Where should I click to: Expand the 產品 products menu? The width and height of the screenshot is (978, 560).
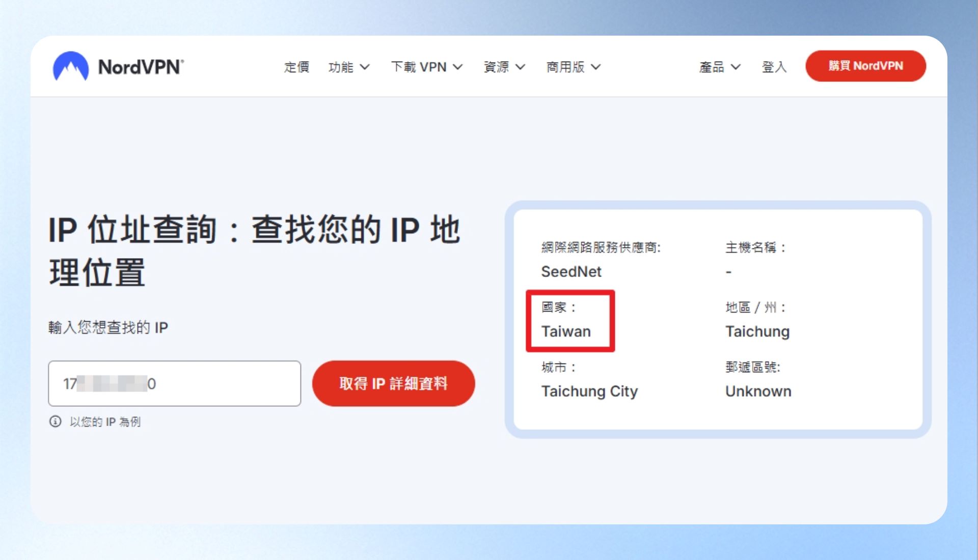(720, 67)
